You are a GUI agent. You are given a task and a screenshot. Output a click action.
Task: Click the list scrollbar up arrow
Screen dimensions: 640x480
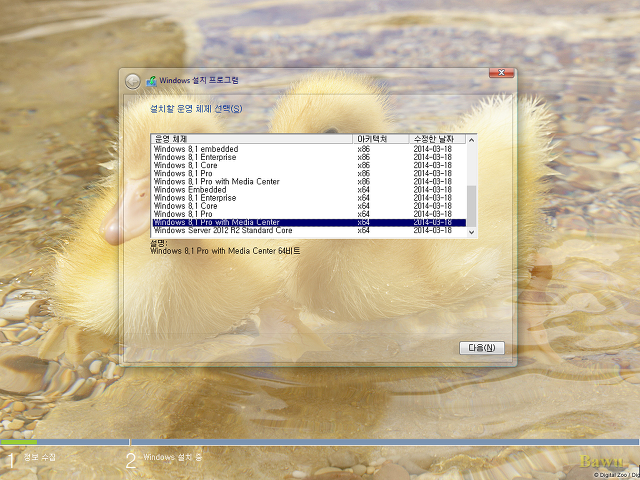tap(471, 140)
